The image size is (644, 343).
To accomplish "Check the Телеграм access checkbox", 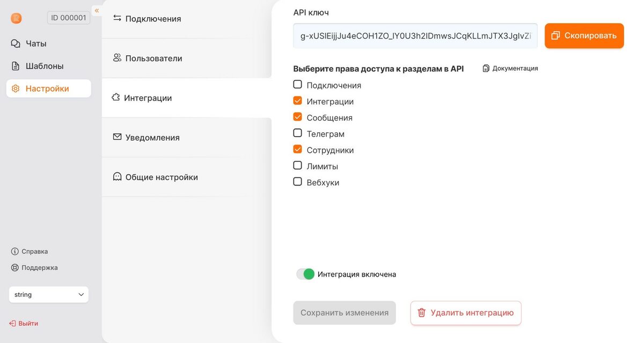I will tap(297, 133).
